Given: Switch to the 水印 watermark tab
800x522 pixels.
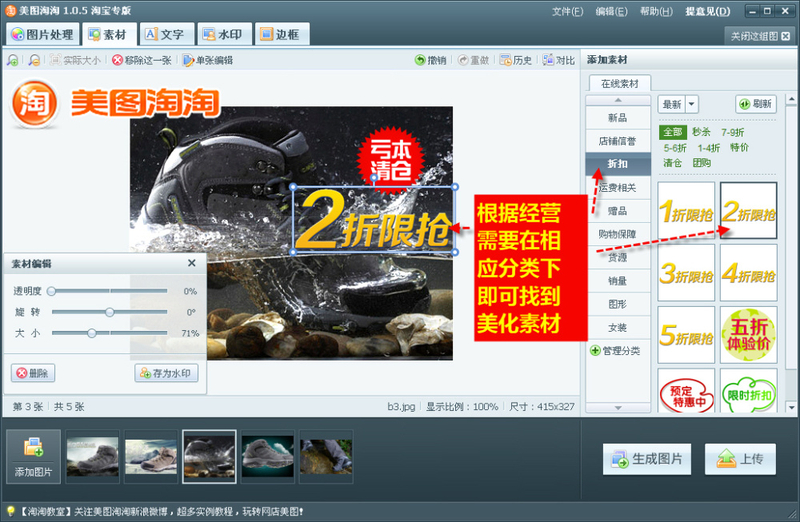Looking at the screenshot, I should (x=224, y=35).
